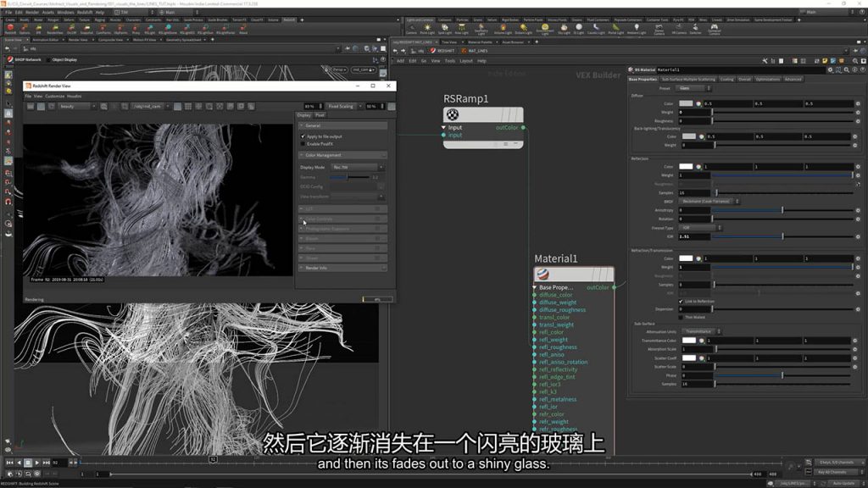Viewport: 868px width, 488px height.
Task: Click the back arrow in network editor
Action: tap(395, 51)
